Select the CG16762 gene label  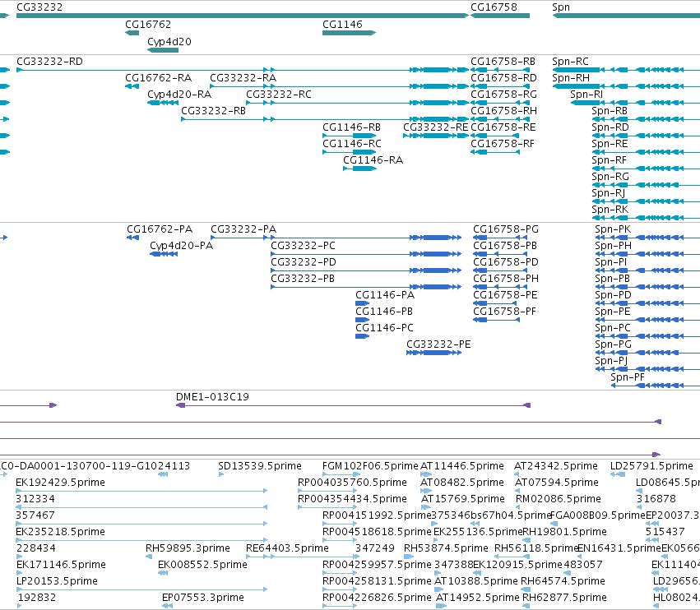[x=148, y=24]
